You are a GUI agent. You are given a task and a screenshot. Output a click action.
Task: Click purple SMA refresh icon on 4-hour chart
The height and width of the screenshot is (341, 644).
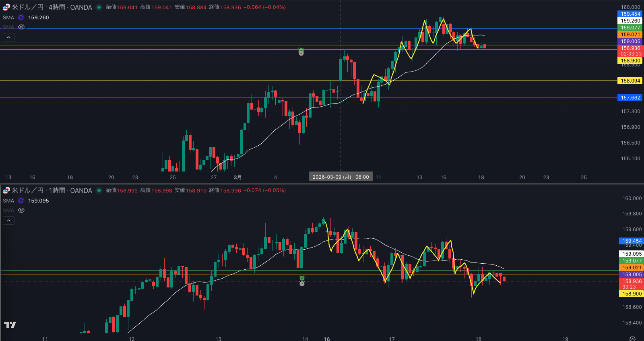click(21, 18)
